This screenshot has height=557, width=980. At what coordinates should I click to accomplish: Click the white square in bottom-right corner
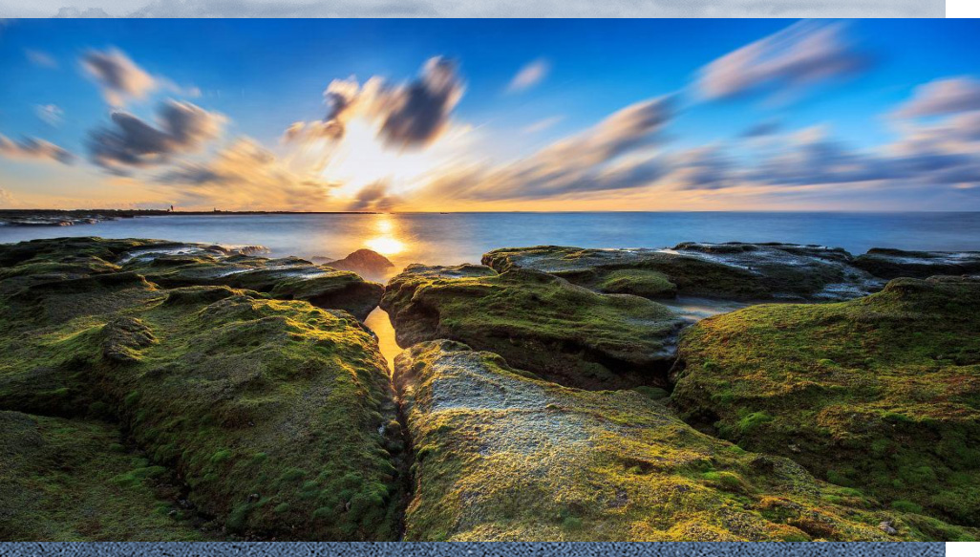point(962,549)
